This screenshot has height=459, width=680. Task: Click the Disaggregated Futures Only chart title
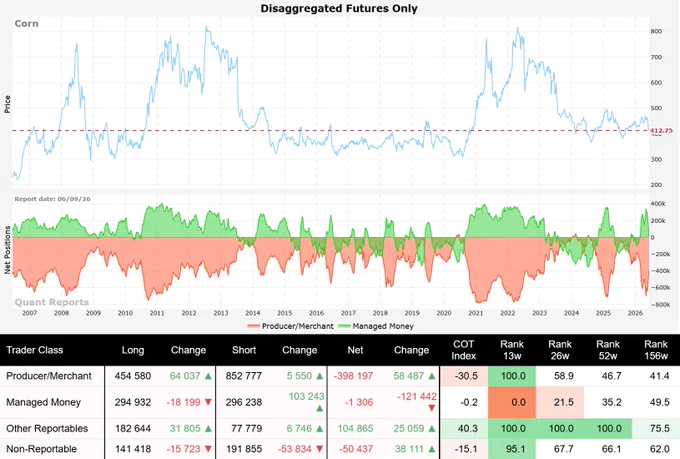point(339,8)
